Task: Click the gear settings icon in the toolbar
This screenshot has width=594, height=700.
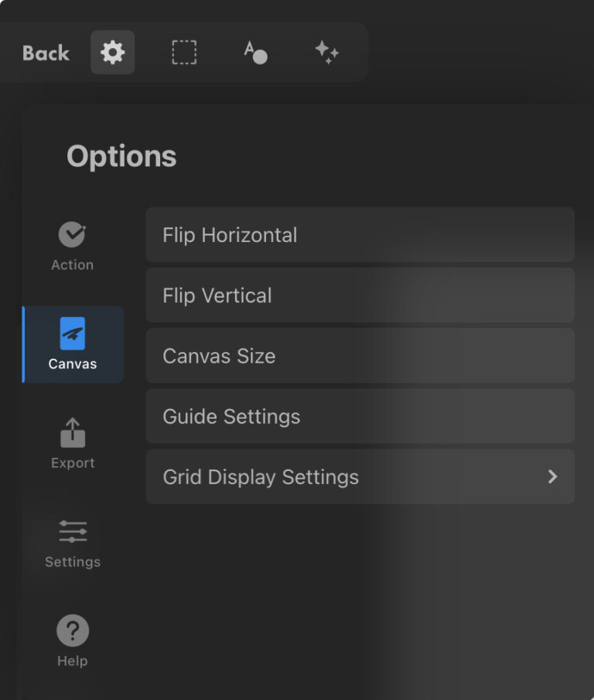Action: (112, 53)
